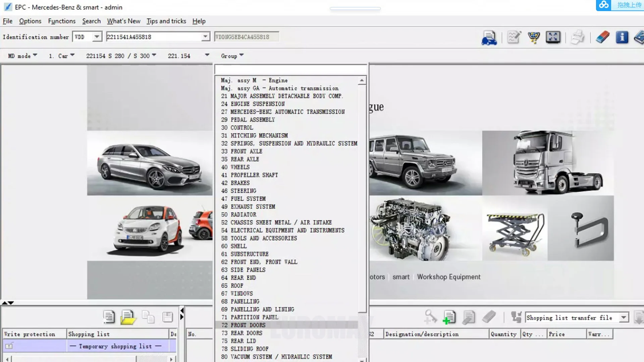
Task: Select group 72 FRONT DOORS
Action: click(x=248, y=325)
